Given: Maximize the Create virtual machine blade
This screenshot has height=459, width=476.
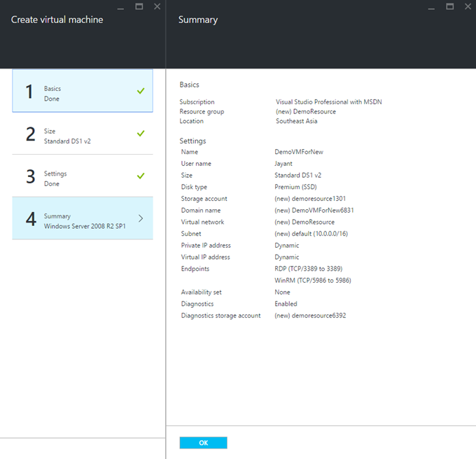Looking at the screenshot, I should 139,6.
